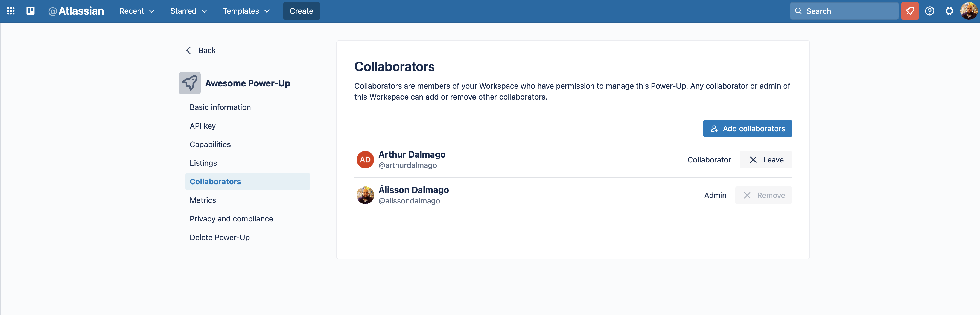
Task: Click the Trello board logo icon
Action: [30, 11]
